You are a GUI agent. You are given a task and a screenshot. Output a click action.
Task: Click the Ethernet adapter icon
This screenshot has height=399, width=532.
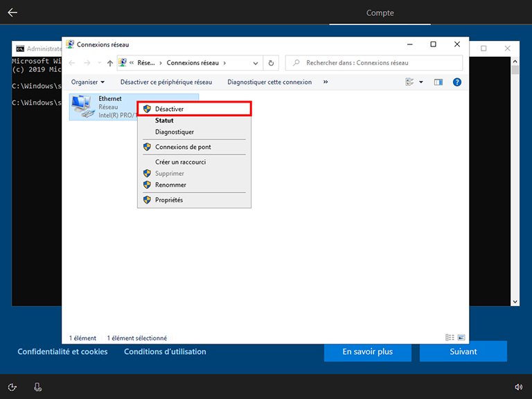[82, 107]
